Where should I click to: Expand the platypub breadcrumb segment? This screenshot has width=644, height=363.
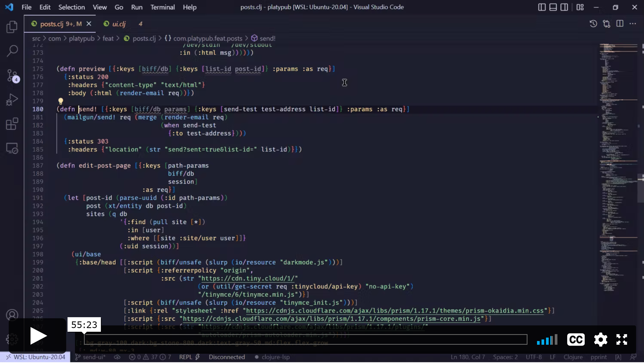tap(82, 38)
